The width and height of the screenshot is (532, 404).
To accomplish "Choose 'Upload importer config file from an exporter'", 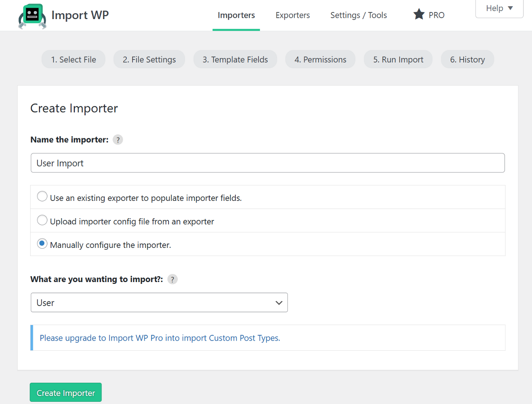I will pos(42,220).
